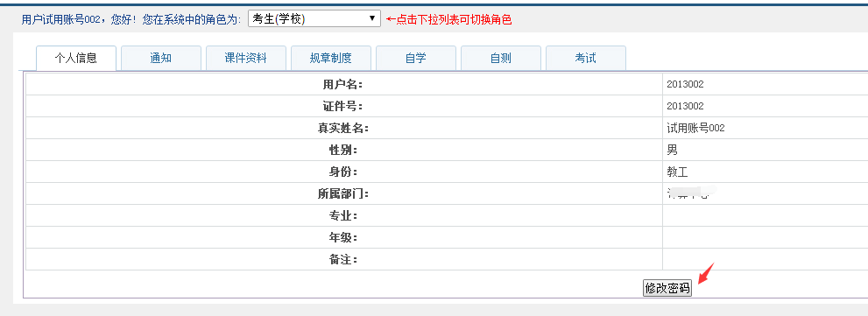The image size is (868, 316).
Task: Expand the role dropdown arrow
Action: tap(372, 18)
